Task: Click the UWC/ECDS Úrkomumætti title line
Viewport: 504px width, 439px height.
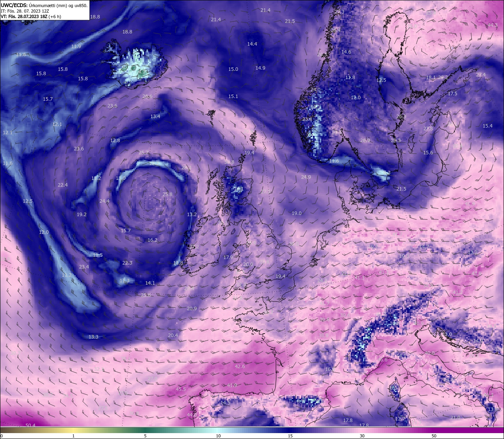Action: tap(44, 5)
